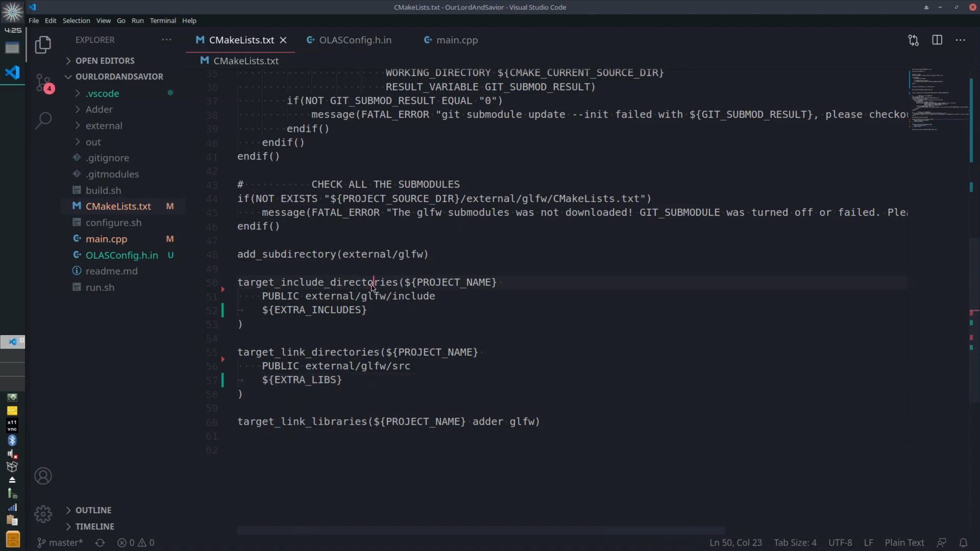The image size is (980, 551).
Task: Open the Search view in activity bar
Action: click(43, 121)
